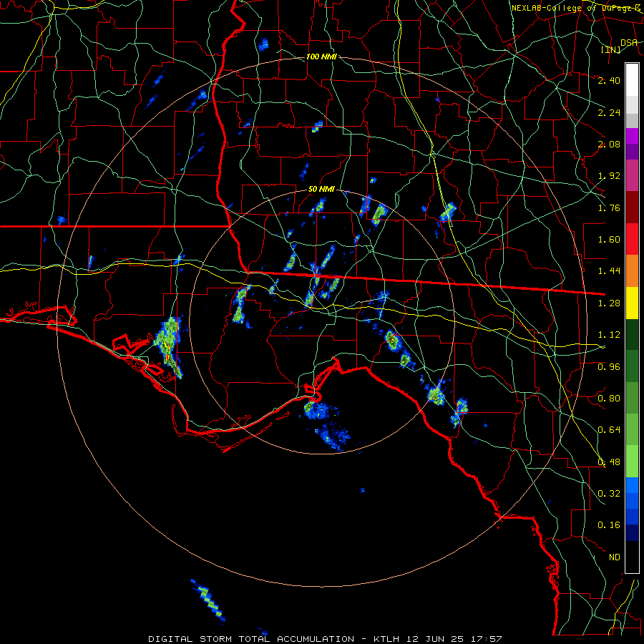This screenshot has width=644, height=644.
Task: Click the 50 NMI range ring label
Action: click(x=321, y=190)
